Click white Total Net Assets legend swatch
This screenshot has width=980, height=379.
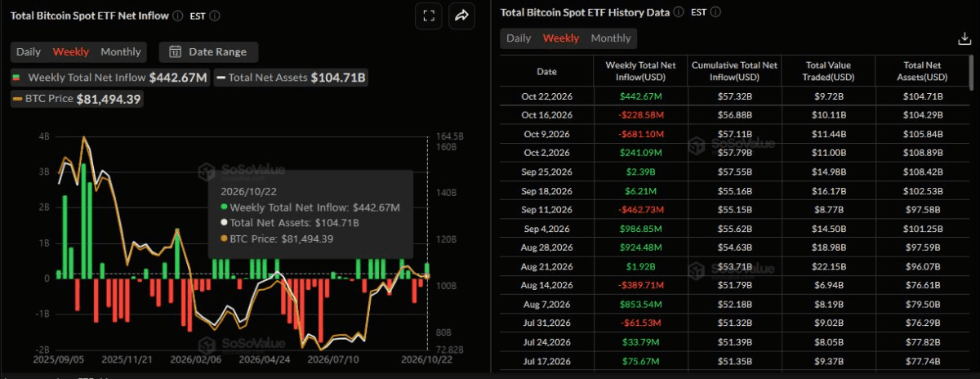pyautogui.click(x=220, y=78)
